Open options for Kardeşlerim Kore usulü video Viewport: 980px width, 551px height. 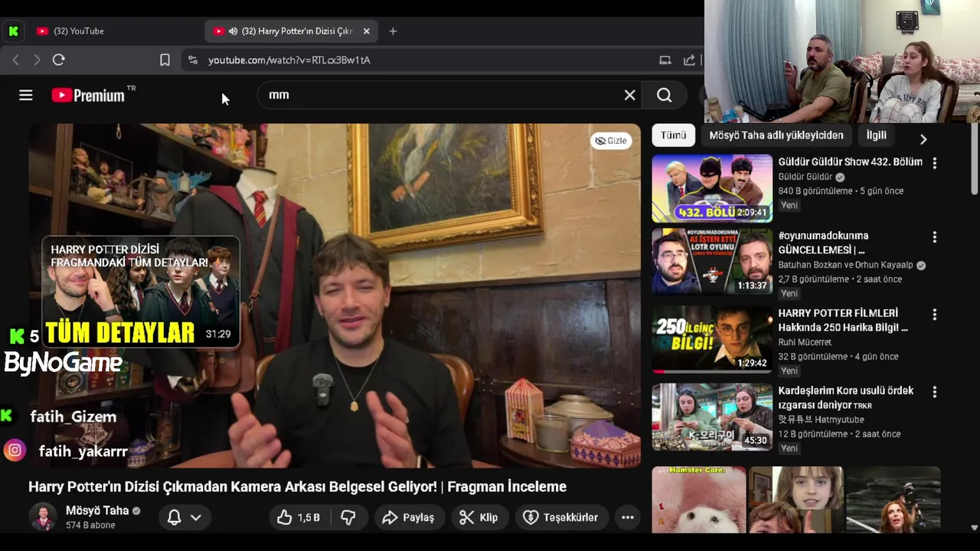934,392
